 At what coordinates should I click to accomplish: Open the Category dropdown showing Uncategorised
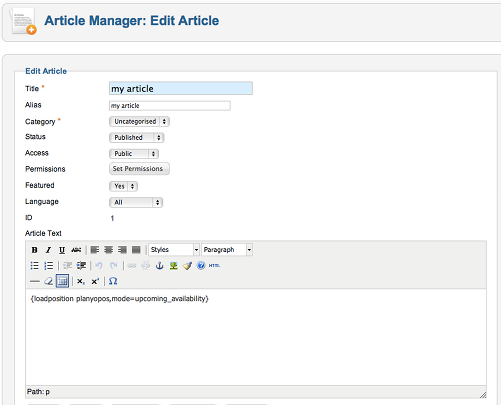[139, 121]
